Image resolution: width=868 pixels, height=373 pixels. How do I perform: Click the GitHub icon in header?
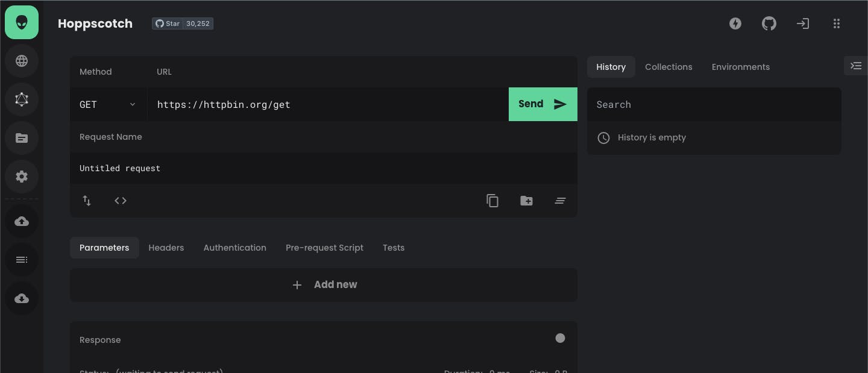pyautogui.click(x=769, y=24)
